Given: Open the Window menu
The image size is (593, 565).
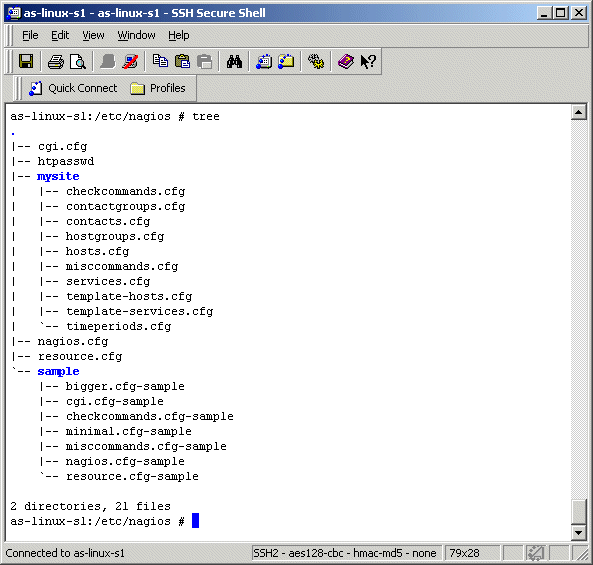Looking at the screenshot, I should (136, 35).
